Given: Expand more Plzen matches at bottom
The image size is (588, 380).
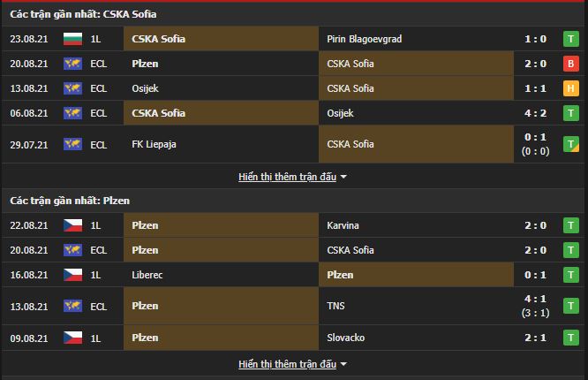Looking at the screenshot, I should click(292, 364).
